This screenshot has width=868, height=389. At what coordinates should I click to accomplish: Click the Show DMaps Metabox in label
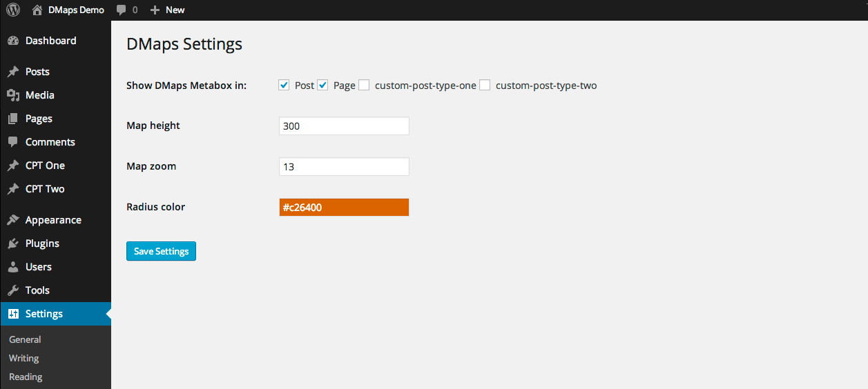(x=186, y=86)
